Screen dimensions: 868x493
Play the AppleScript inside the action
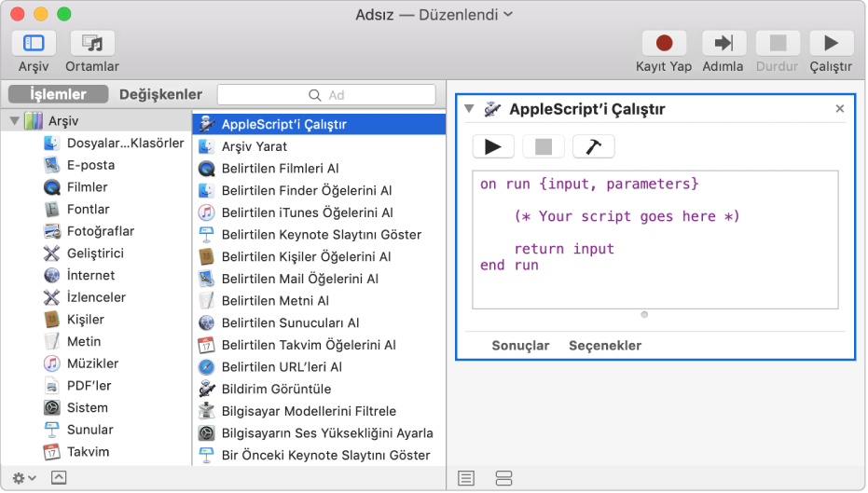coord(493,146)
